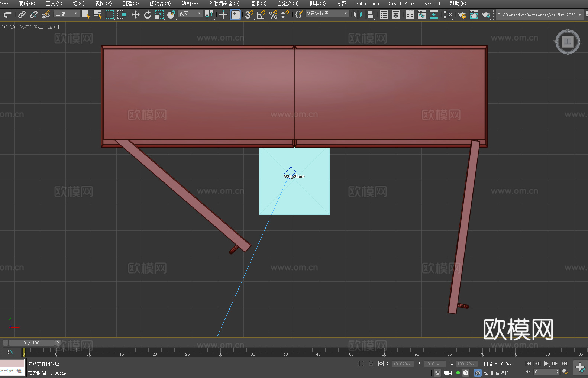Open Time Configuration clock icon
The height and width of the screenshot is (378, 588).
(x=565, y=372)
